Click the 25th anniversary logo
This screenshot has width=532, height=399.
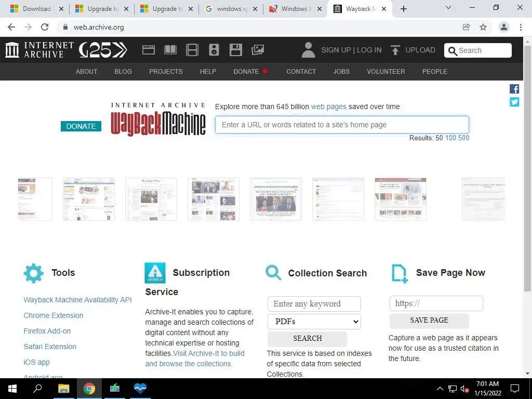pyautogui.click(x=103, y=50)
